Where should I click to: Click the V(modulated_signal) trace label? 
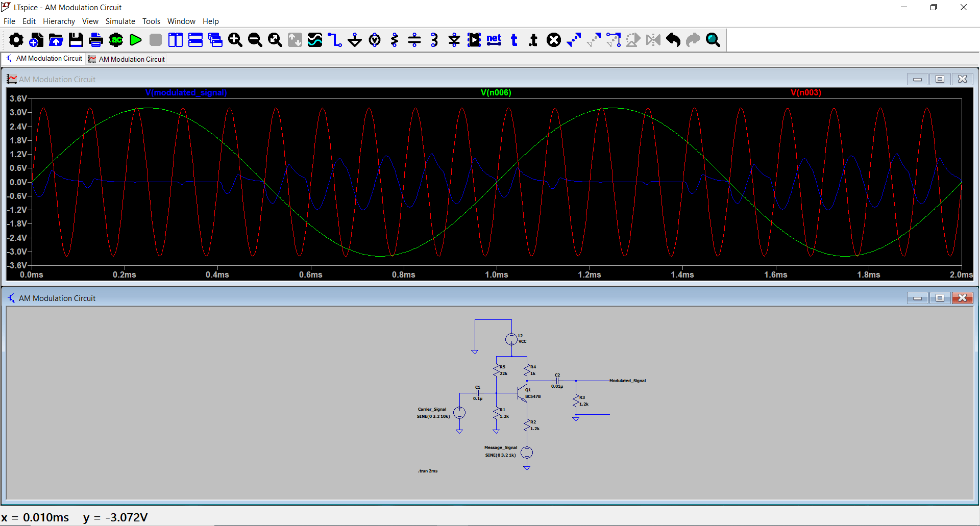coord(186,93)
